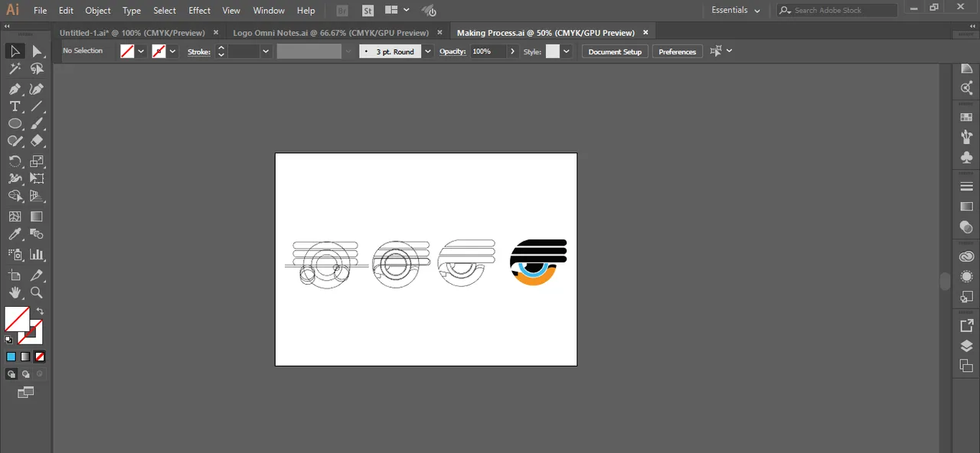Open the Fill color dropdown arrow
Image resolution: width=980 pixels, height=453 pixels.
click(141, 51)
